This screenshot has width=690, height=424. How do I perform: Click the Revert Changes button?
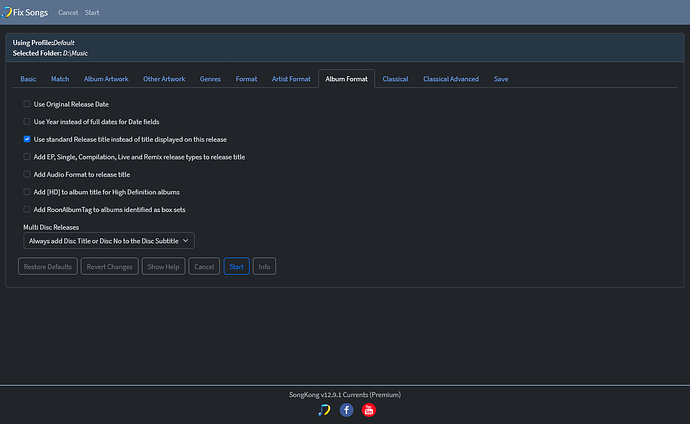110,266
